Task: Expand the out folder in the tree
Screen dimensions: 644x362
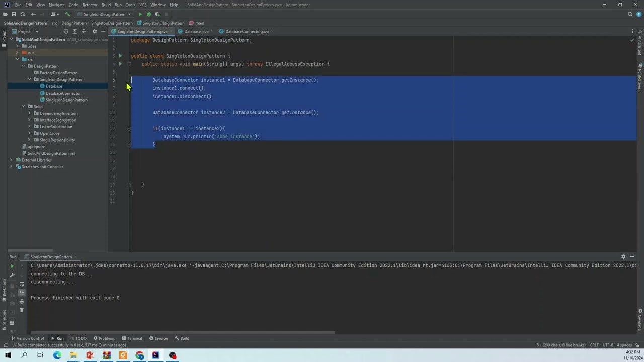Action: click(18, 53)
